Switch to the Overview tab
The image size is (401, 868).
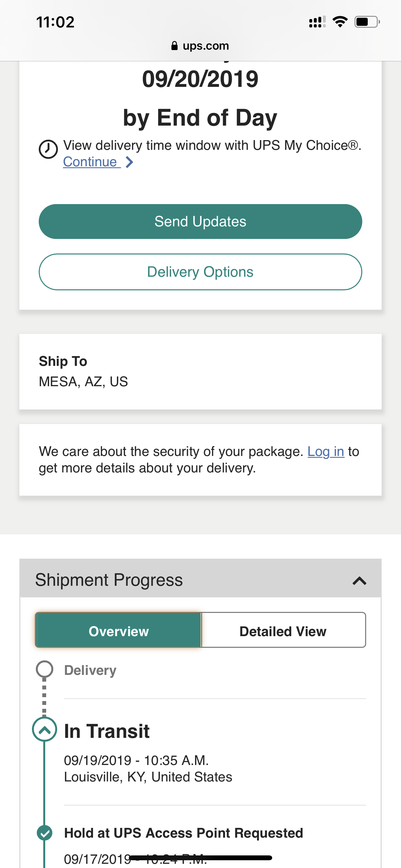(118, 630)
